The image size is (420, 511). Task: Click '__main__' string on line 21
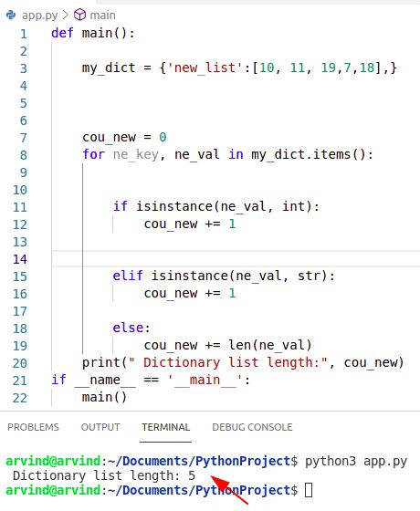pyautogui.click(x=205, y=380)
